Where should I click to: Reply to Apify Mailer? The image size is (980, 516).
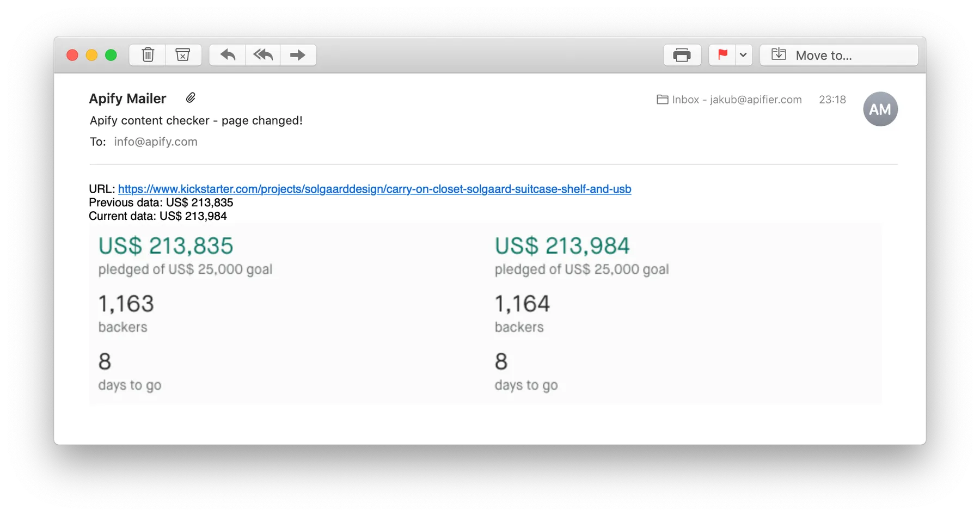tap(228, 55)
